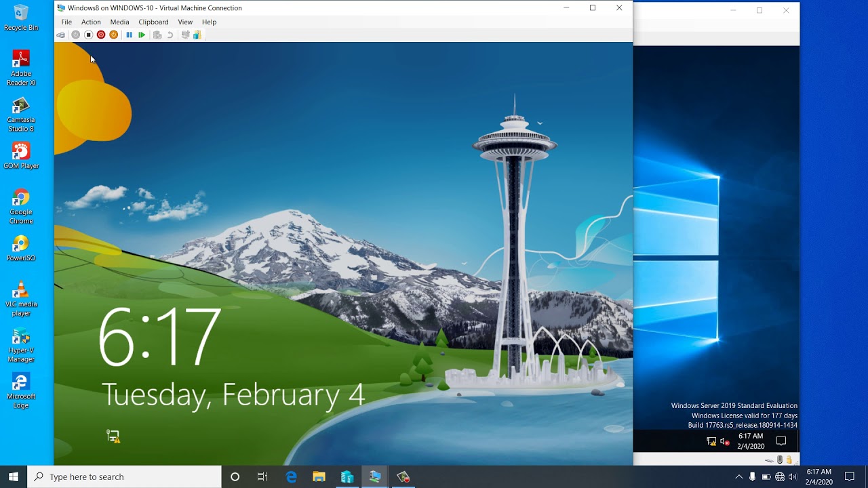Click the microphone tray icon
This screenshot has width=868, height=488.
(x=752, y=476)
